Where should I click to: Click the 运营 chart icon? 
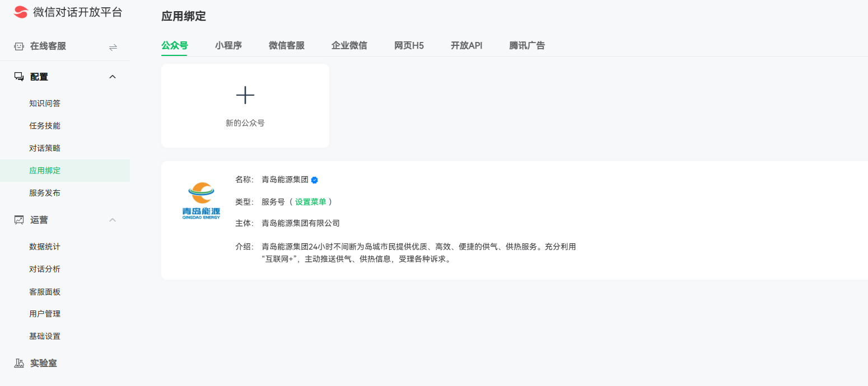point(19,220)
